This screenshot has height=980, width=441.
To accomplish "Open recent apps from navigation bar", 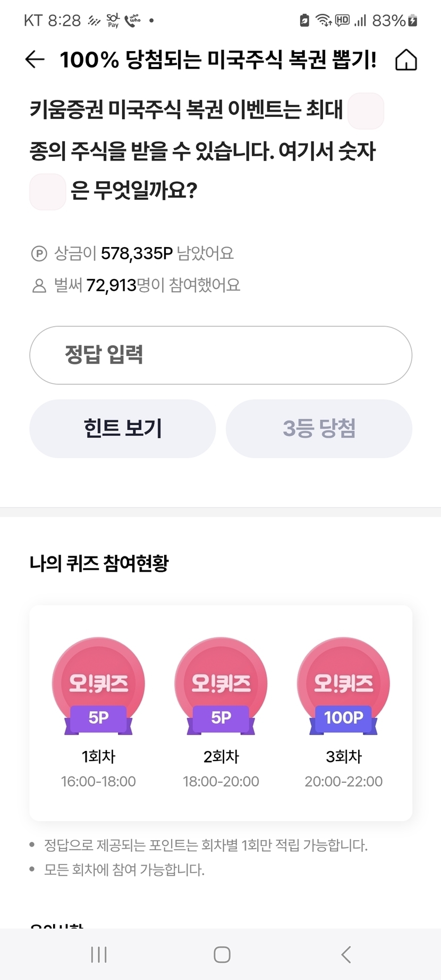I will tap(99, 954).
